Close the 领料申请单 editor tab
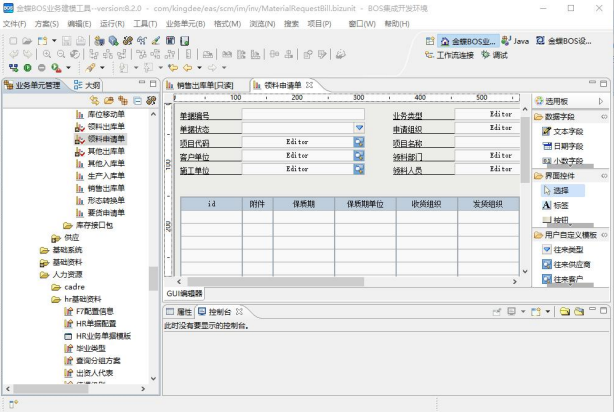This screenshot has height=414, width=615. coord(309,85)
